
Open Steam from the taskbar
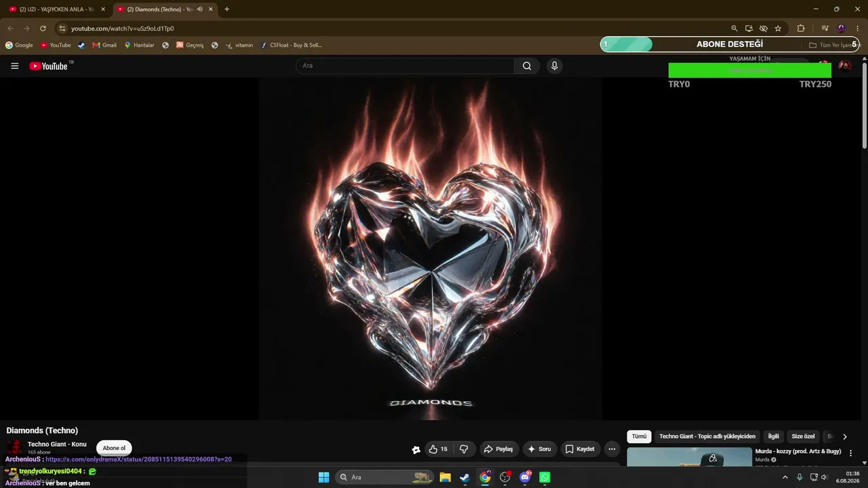click(x=465, y=477)
